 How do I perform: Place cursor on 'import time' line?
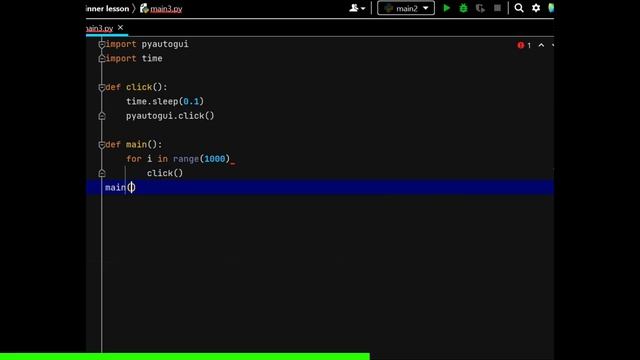[134, 58]
